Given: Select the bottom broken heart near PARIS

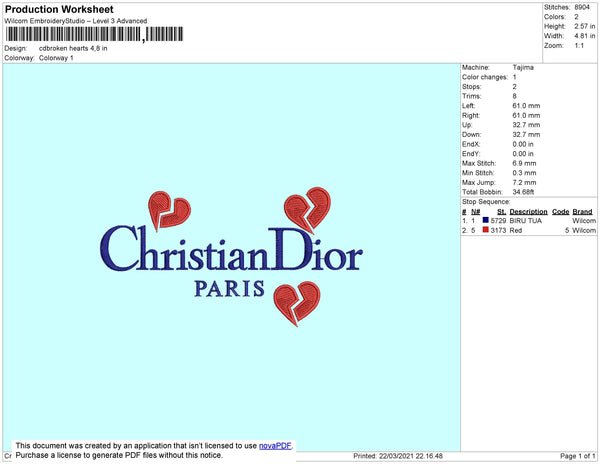Looking at the screenshot, I should [x=297, y=303].
